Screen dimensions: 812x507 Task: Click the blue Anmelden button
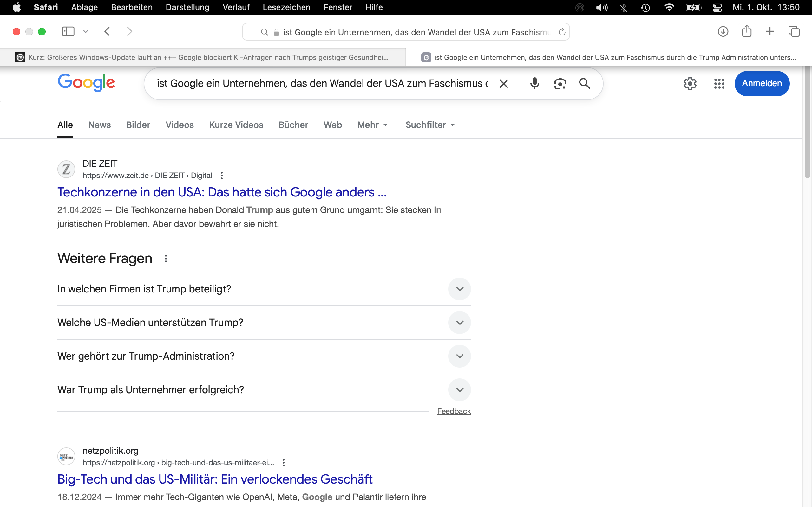point(762,83)
